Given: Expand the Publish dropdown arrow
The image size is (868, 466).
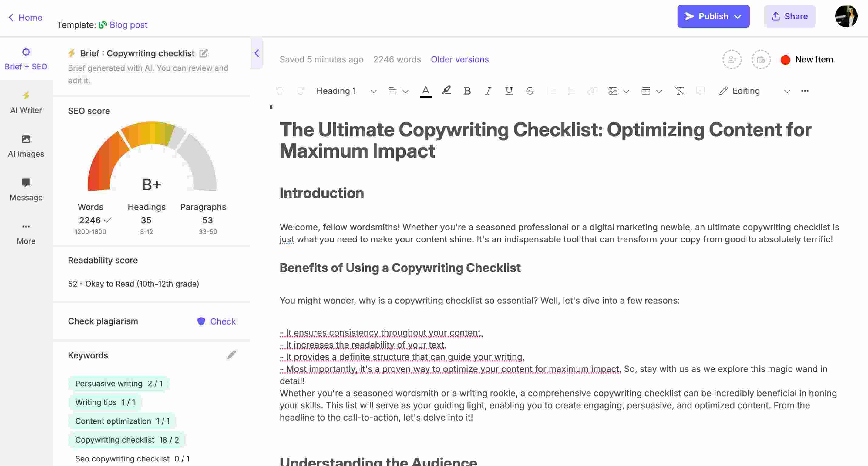Looking at the screenshot, I should tap(738, 16).
